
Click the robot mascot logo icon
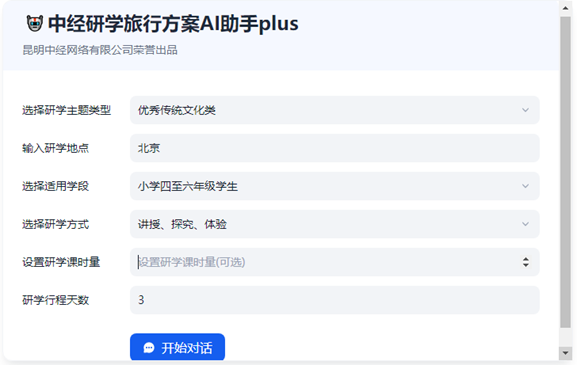[x=35, y=24]
